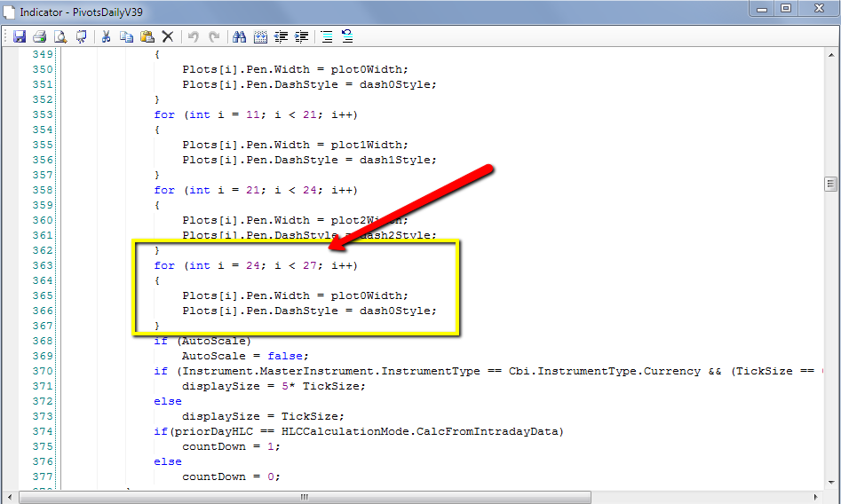This screenshot has height=504, width=841.
Task: Click 'plot0Width' on line 365
Action: pyautogui.click(x=368, y=295)
